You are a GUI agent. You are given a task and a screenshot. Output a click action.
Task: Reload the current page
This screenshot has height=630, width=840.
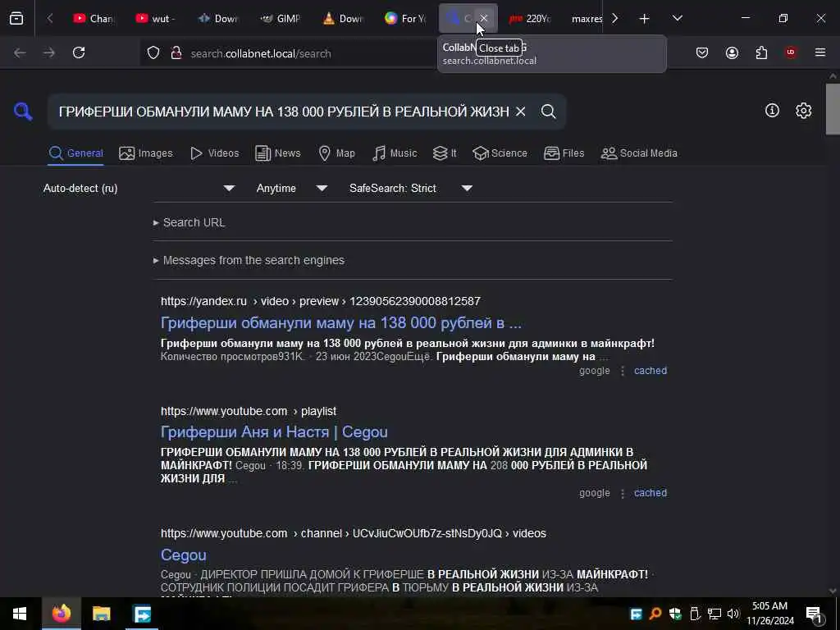tap(79, 53)
